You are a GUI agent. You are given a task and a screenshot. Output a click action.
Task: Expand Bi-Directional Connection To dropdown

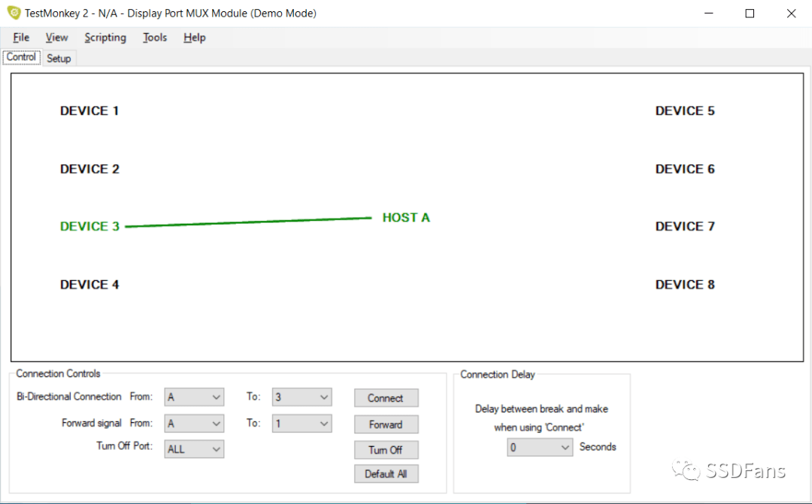pos(301,397)
